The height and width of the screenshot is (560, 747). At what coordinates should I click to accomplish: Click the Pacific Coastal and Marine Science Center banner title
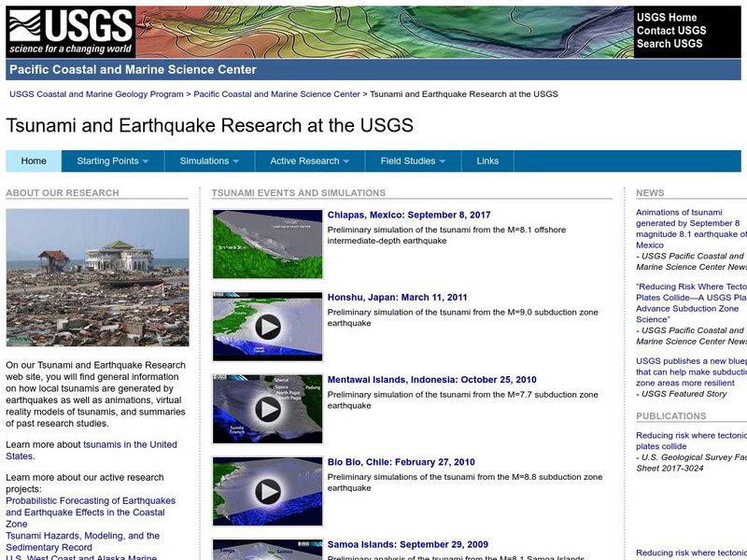point(133,69)
